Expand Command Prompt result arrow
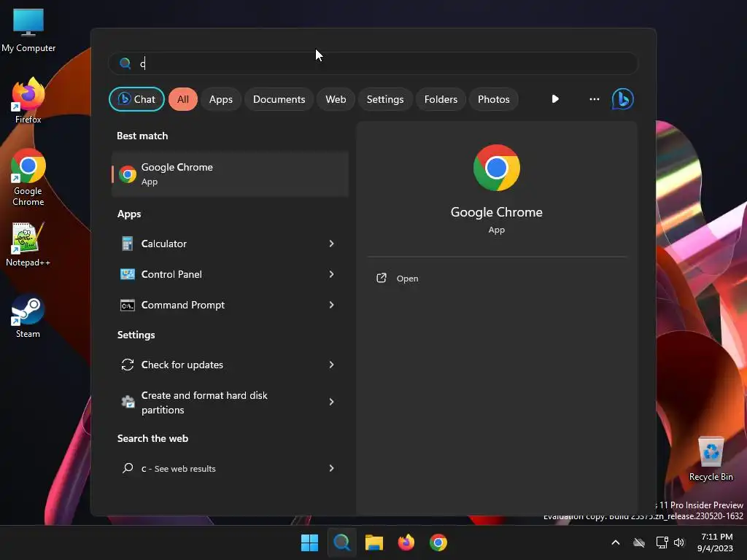 (332, 305)
